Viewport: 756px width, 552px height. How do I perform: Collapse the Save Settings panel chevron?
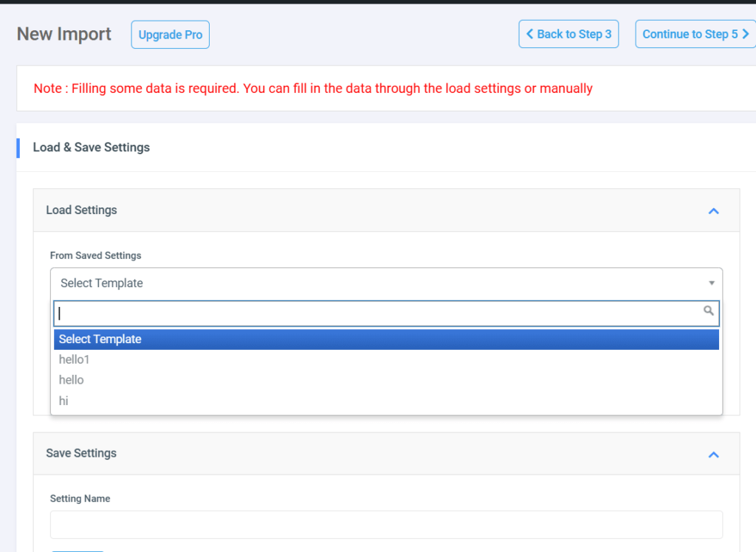pyautogui.click(x=714, y=455)
